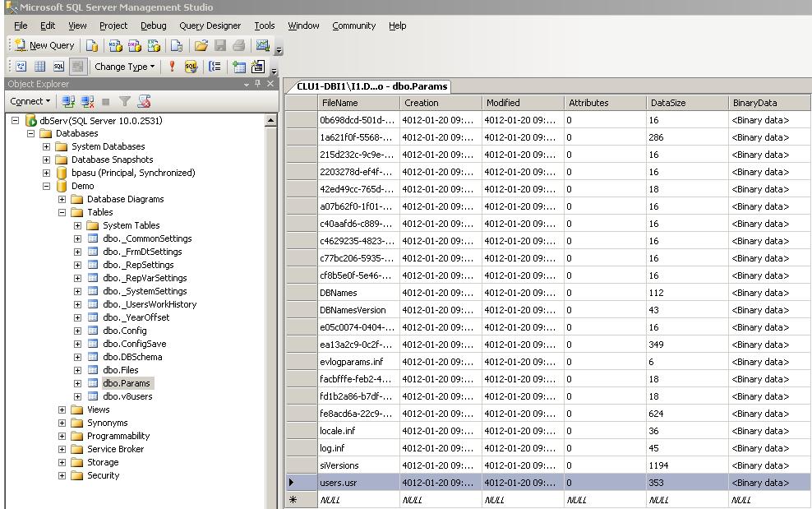Open Object Explorer window position arrow

247,84
